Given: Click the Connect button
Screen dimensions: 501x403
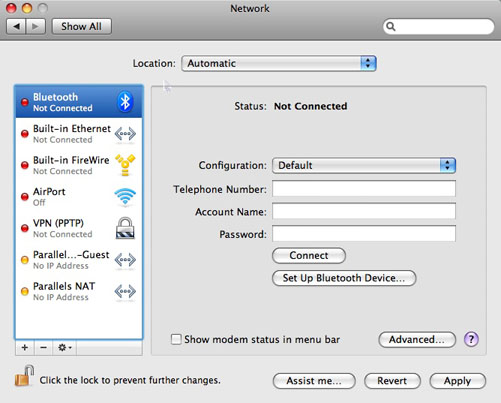Looking at the screenshot, I should click(x=309, y=255).
